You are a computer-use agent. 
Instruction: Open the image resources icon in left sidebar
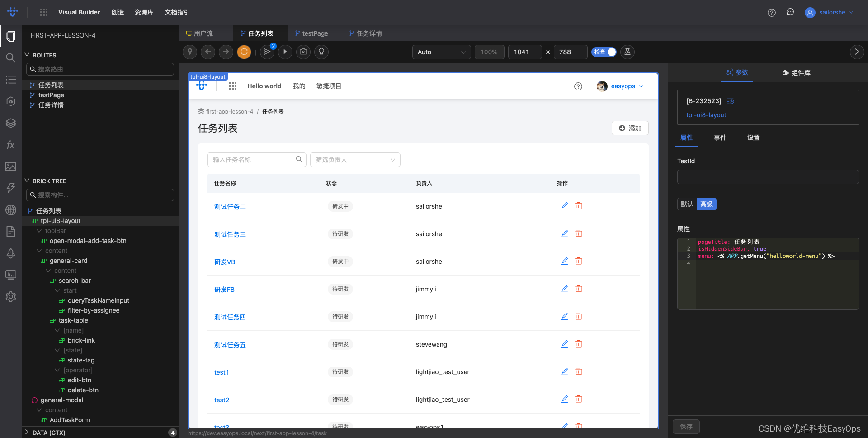[11, 167]
